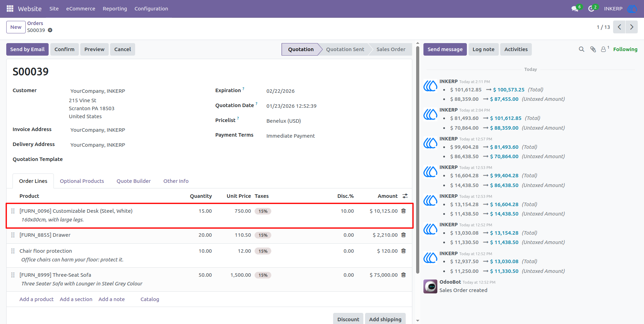Click the New button
Screen dimensions: 644x324
point(16,27)
